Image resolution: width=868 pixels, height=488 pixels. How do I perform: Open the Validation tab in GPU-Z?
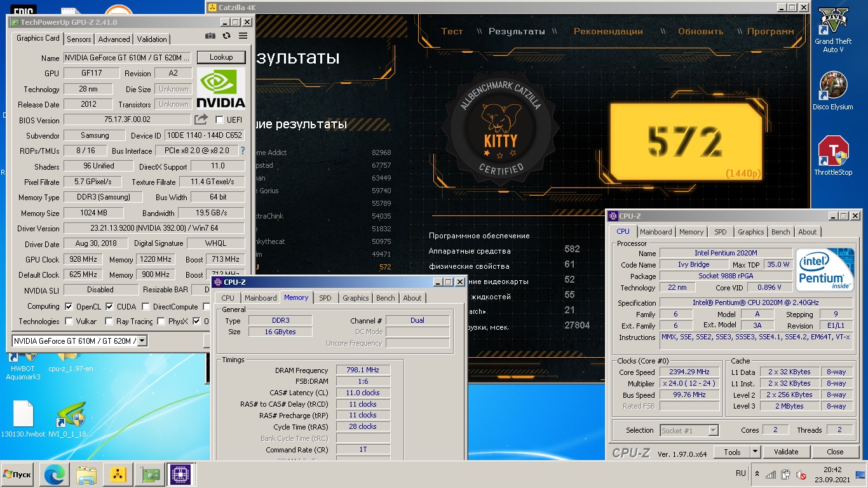point(152,39)
